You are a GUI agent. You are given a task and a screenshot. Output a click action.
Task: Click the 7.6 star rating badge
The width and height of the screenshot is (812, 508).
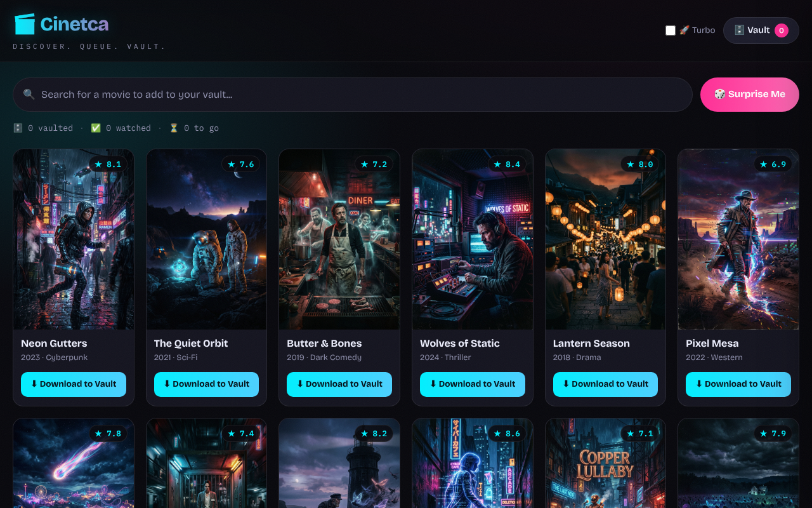click(x=241, y=164)
